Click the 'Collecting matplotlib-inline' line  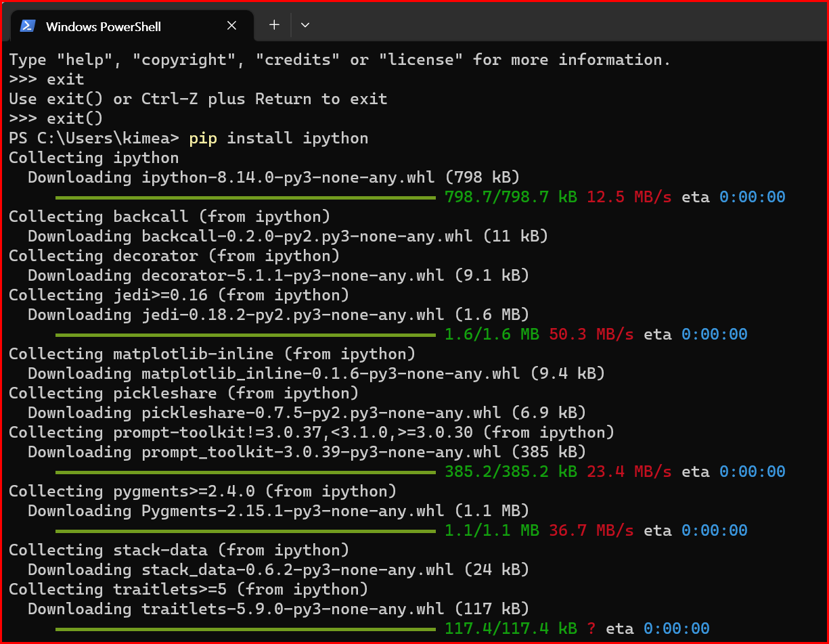[x=212, y=354]
